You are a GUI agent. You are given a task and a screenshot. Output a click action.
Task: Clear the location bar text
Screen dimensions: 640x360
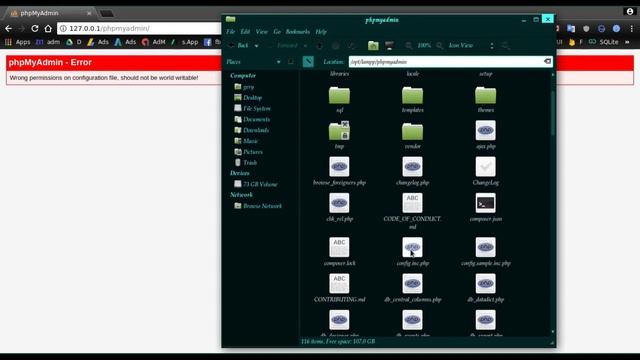pos(547,62)
